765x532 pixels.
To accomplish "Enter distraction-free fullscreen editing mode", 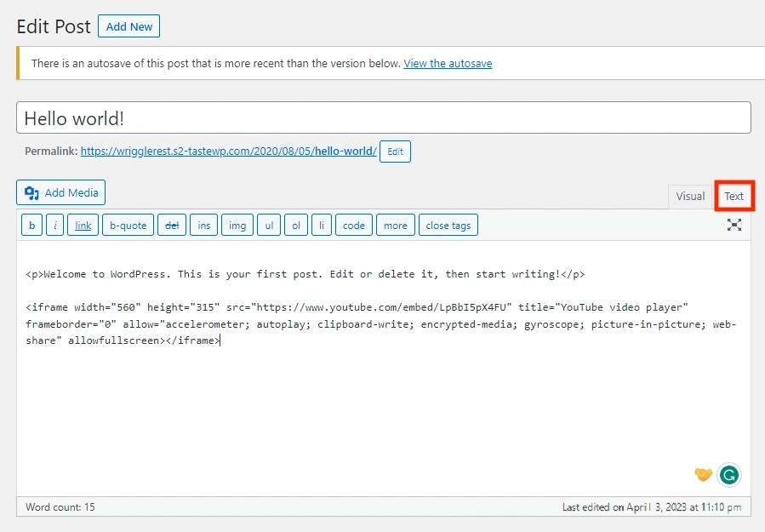I will (734, 225).
